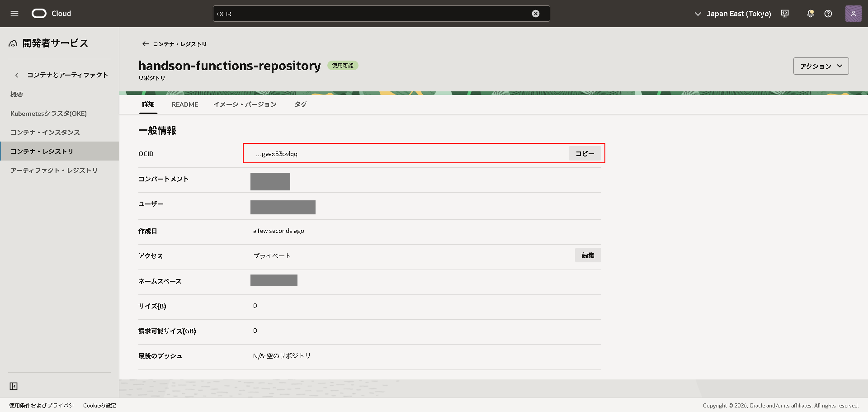Open the Cloud Shell developer tools icon
The height and width of the screenshot is (412, 868).
click(785, 14)
